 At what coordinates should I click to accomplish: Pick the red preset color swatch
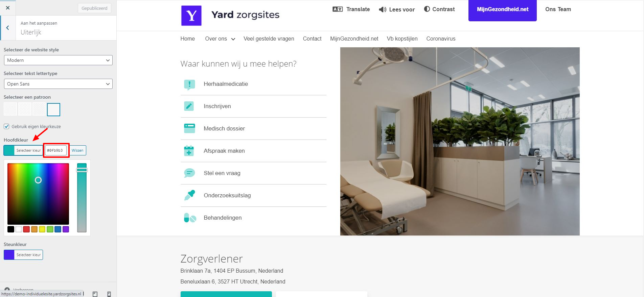pyautogui.click(x=26, y=229)
